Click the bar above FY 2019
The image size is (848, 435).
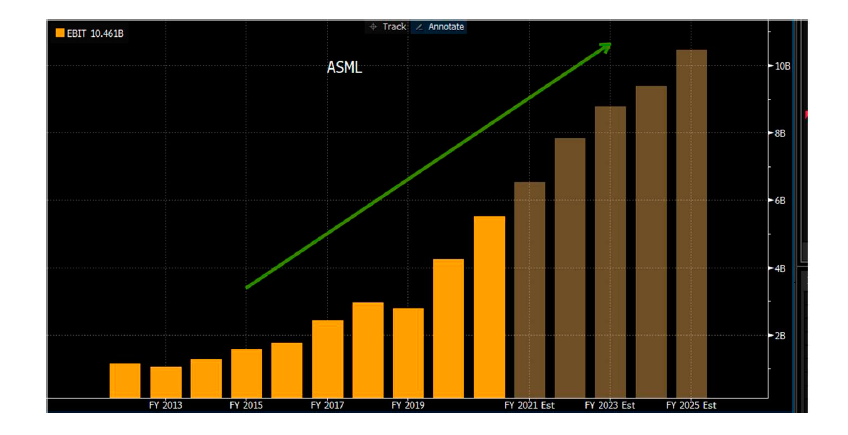pyautogui.click(x=408, y=352)
